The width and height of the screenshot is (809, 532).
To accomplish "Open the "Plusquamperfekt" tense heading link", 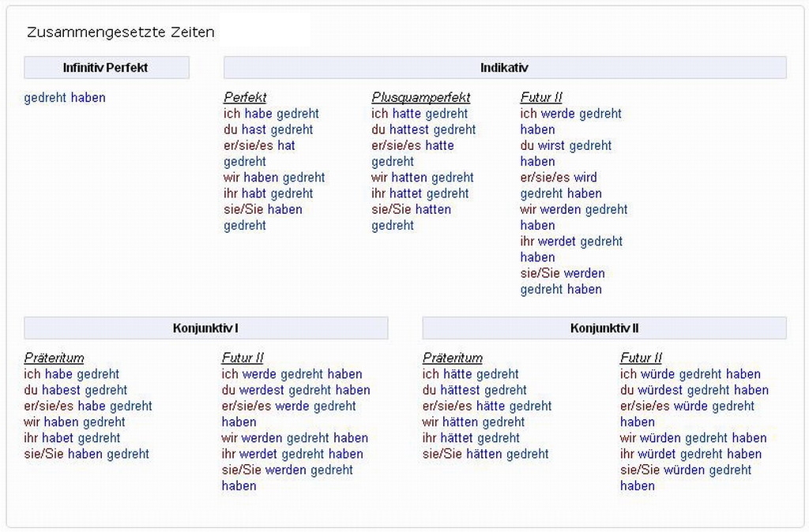I will pos(420,98).
